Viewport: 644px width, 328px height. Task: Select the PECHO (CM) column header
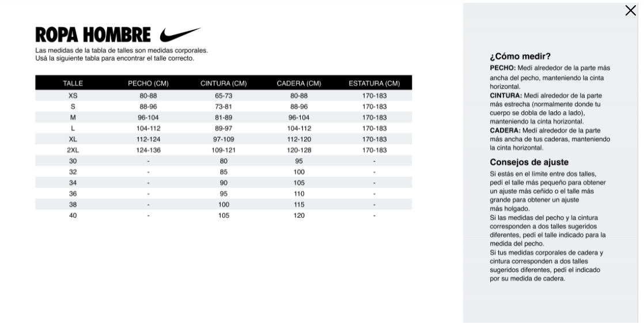click(x=148, y=84)
